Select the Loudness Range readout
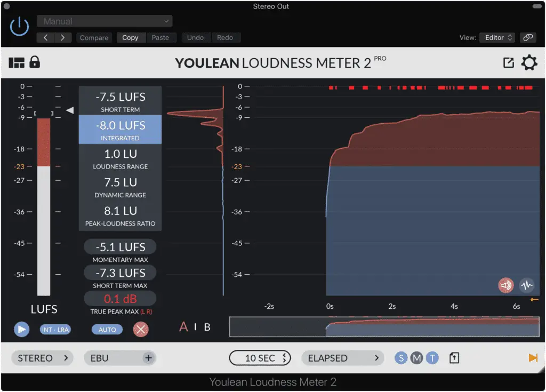The image size is (546, 392). [120, 158]
